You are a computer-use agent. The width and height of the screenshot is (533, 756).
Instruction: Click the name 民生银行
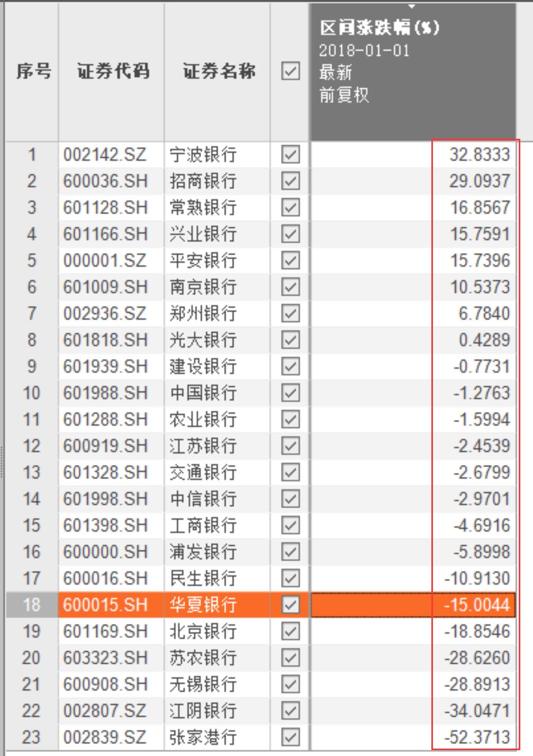point(203,579)
